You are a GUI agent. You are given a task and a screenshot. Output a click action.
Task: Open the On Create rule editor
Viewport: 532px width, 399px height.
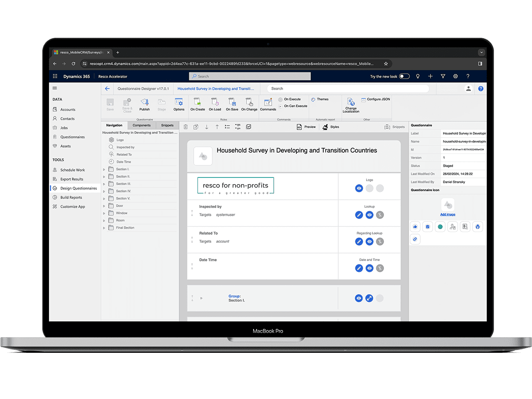(x=197, y=104)
